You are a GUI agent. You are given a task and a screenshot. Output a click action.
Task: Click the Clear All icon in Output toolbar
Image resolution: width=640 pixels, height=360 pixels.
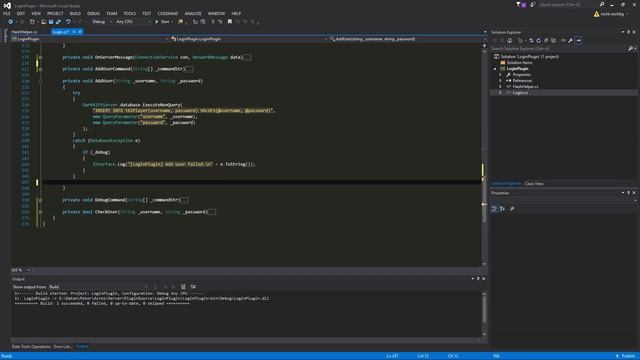(x=183, y=287)
